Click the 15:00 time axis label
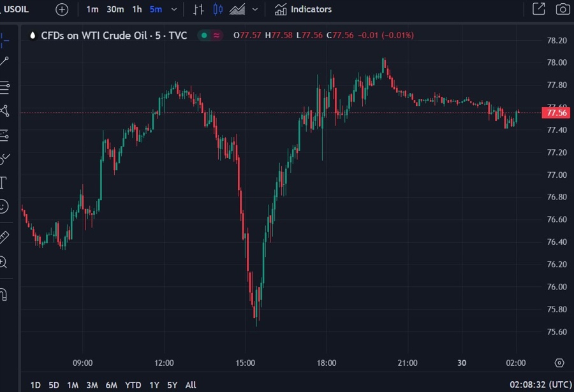 [246, 363]
